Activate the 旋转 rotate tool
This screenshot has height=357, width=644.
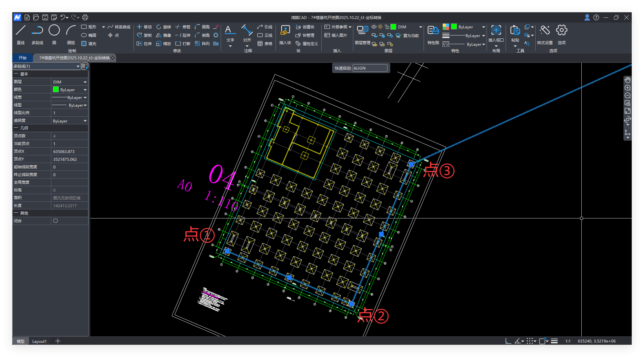(x=164, y=27)
